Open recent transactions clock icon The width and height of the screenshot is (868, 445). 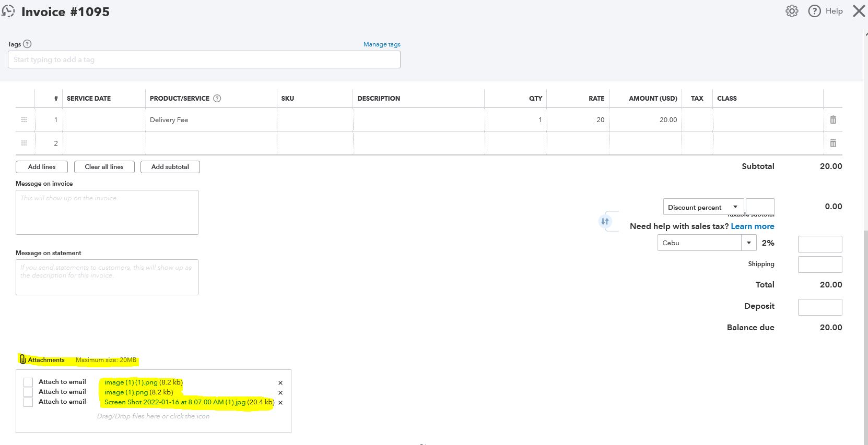[x=8, y=11]
